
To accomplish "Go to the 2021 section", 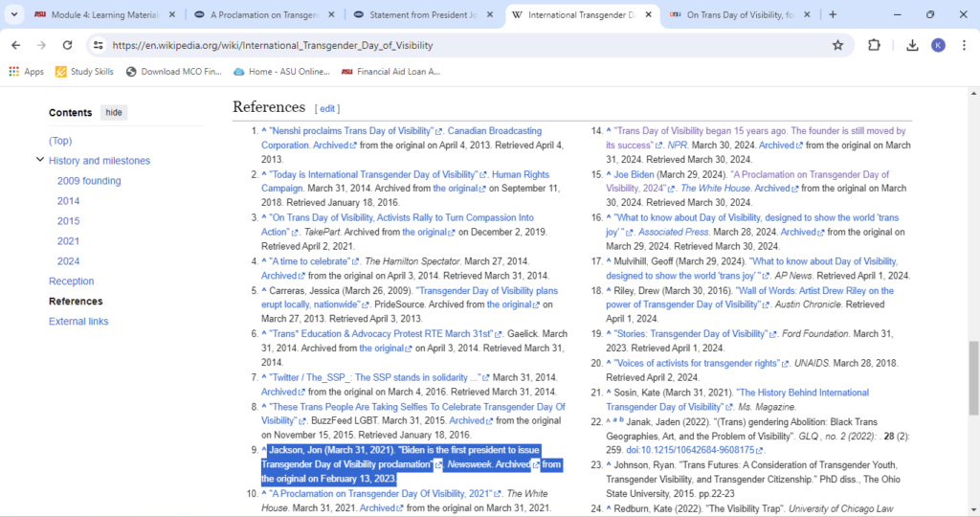I will pos(68,240).
